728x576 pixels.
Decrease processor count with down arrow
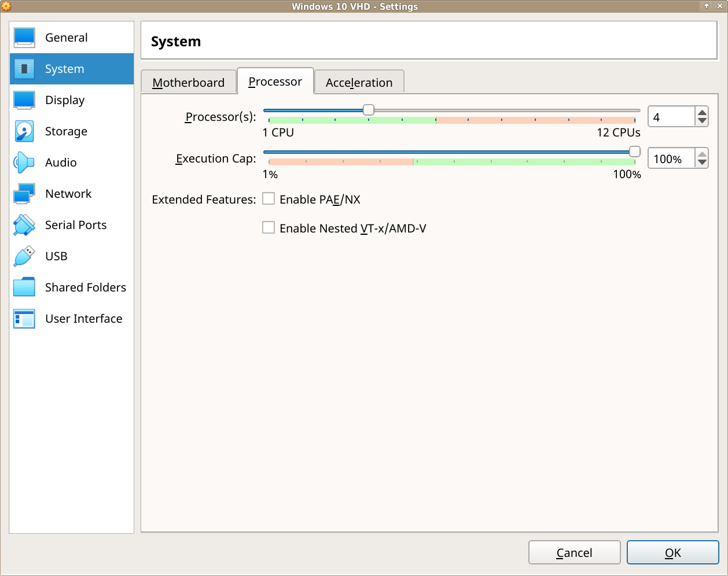[702, 121]
